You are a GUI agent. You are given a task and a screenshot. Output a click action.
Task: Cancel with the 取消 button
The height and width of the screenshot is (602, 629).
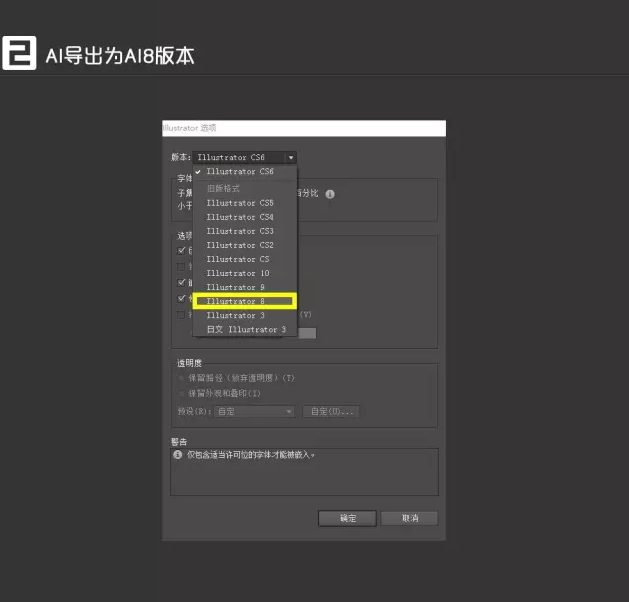tap(409, 518)
